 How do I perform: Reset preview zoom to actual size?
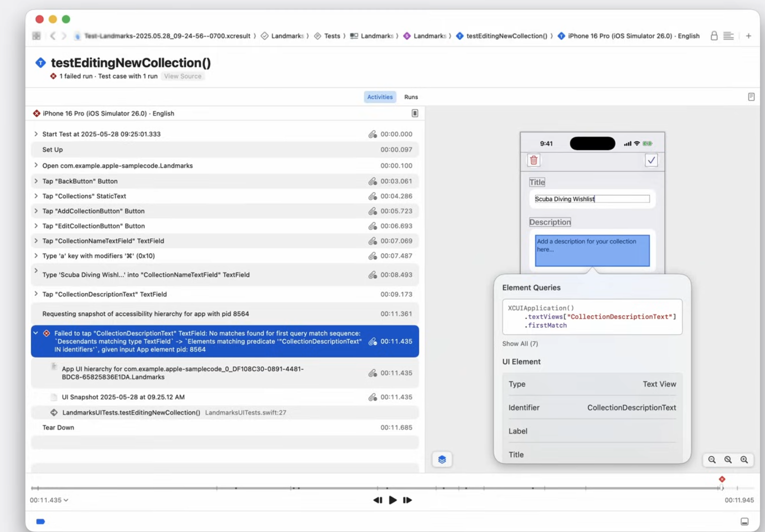[x=728, y=459]
